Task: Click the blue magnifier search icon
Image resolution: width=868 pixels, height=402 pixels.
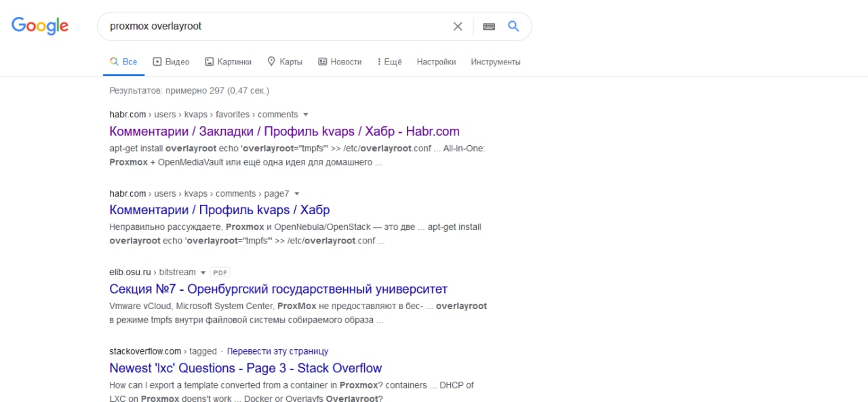Action: pos(513,26)
